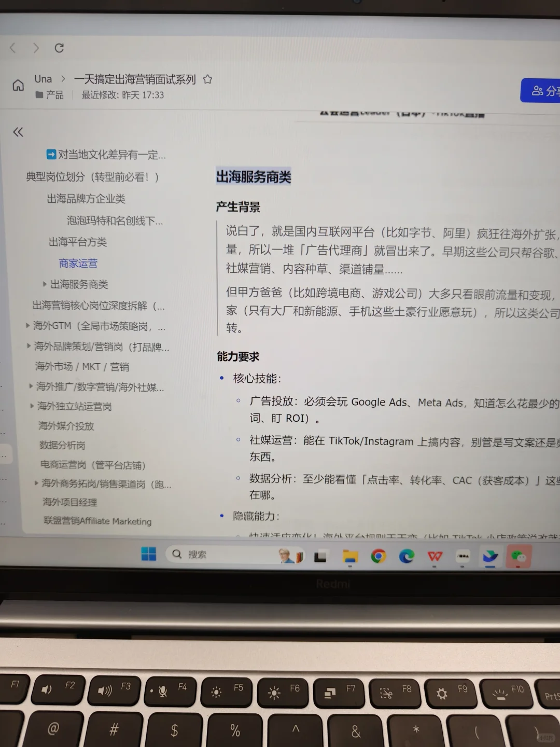The width and height of the screenshot is (560, 747).
Task: Open File Explorer from taskbar
Action: [351, 557]
